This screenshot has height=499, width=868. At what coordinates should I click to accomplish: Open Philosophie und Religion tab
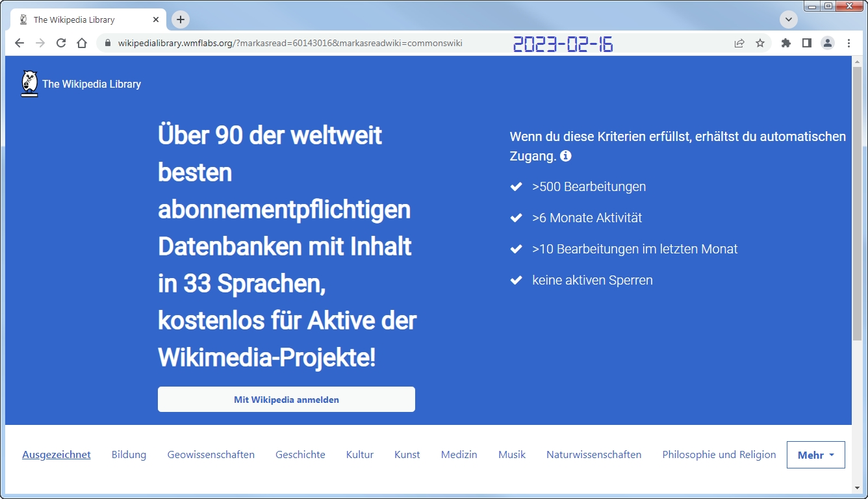click(x=719, y=455)
